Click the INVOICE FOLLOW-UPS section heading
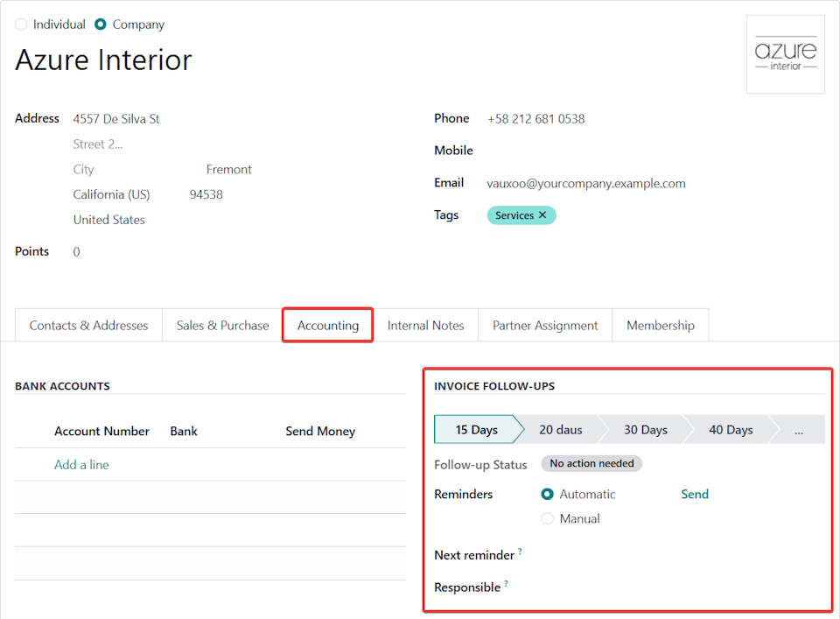 (x=494, y=386)
